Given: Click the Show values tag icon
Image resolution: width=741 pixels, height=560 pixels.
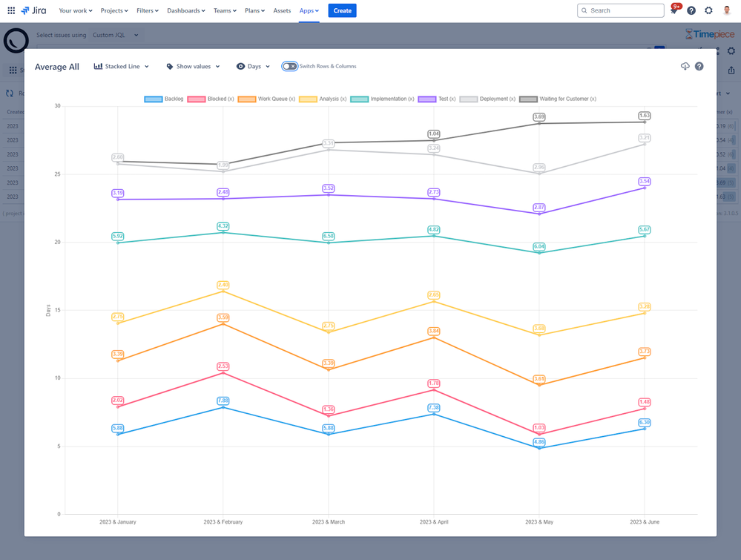Looking at the screenshot, I should [x=170, y=66].
